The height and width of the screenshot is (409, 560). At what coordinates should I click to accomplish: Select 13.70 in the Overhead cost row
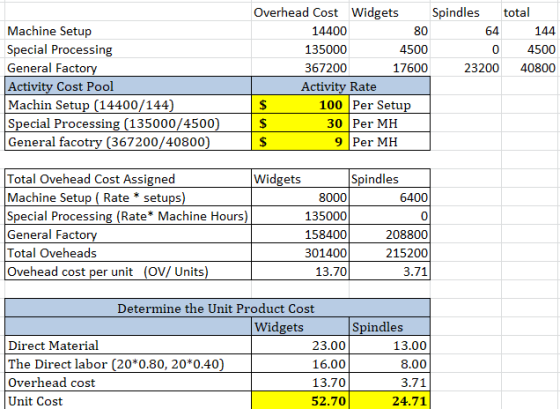tap(300, 383)
